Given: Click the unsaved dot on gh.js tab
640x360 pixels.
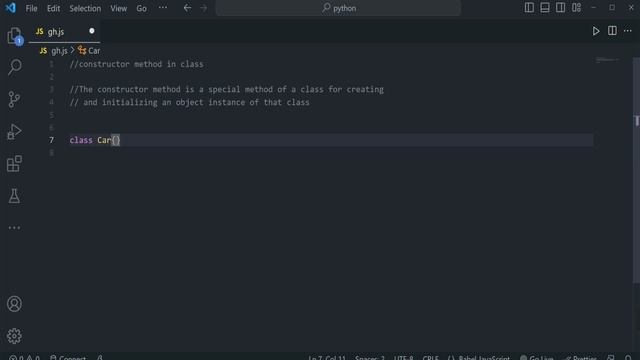Looking at the screenshot, I should click(x=92, y=31).
